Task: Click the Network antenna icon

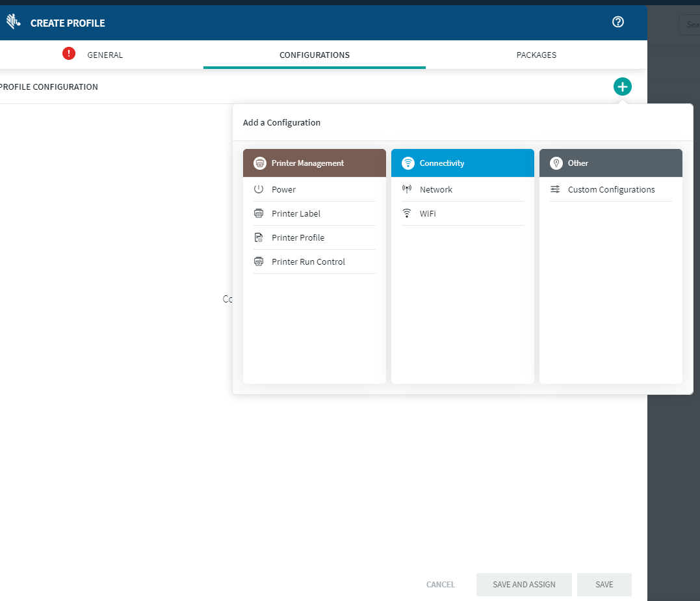Action: coord(407,189)
